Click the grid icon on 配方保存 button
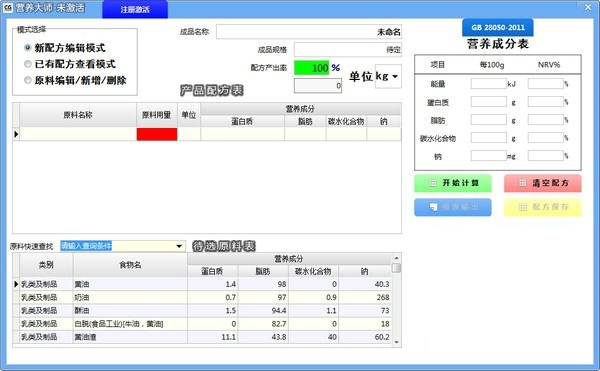Screen dimensions: 600x371 [x=522, y=207]
